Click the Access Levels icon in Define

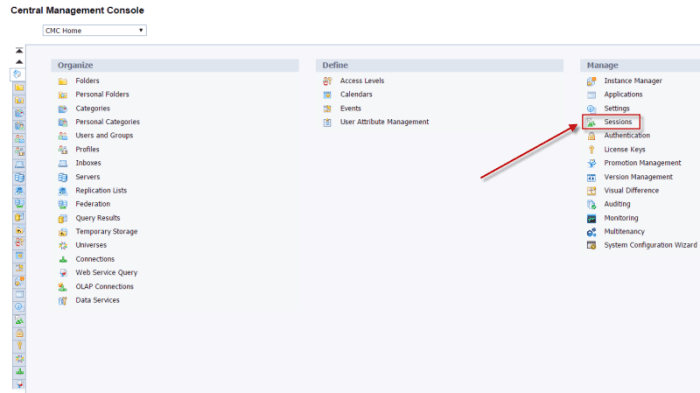(x=328, y=81)
